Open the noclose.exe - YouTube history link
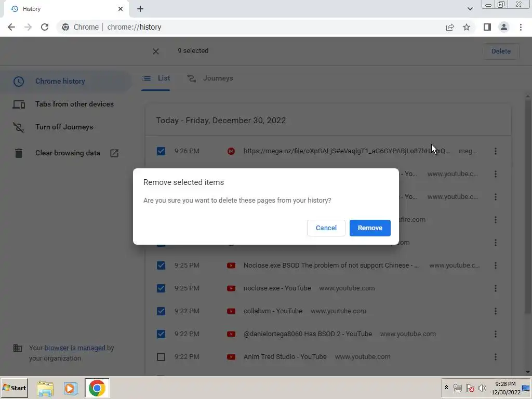 point(277,288)
